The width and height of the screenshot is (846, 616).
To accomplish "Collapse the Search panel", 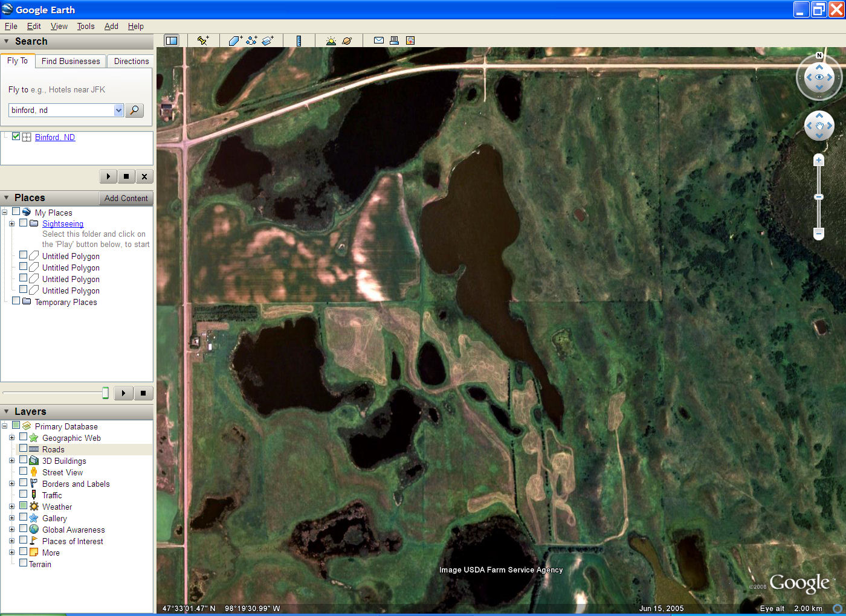I will [7, 42].
